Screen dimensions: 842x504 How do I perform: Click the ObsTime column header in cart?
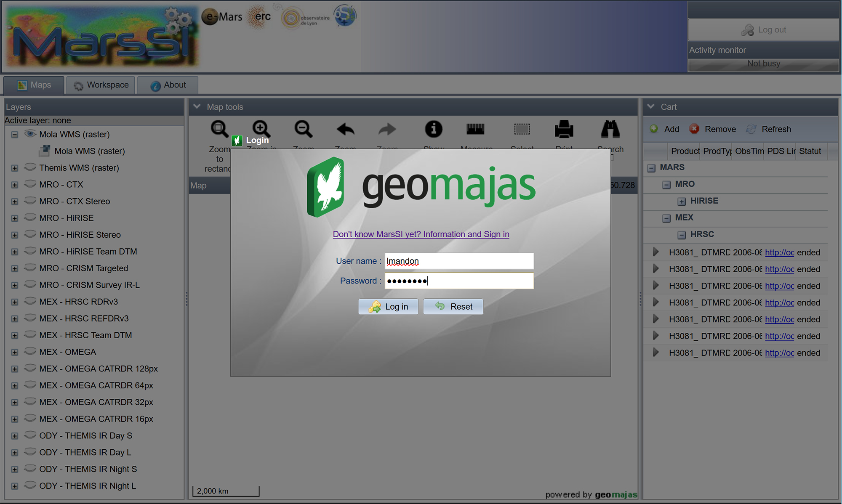pyautogui.click(x=749, y=151)
